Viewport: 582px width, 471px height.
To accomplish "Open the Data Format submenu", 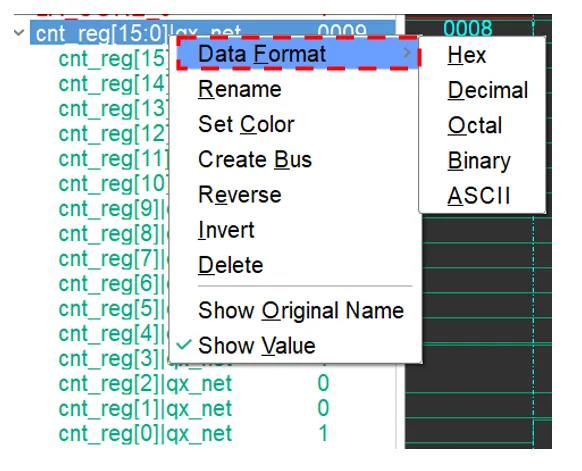I will tap(298, 53).
